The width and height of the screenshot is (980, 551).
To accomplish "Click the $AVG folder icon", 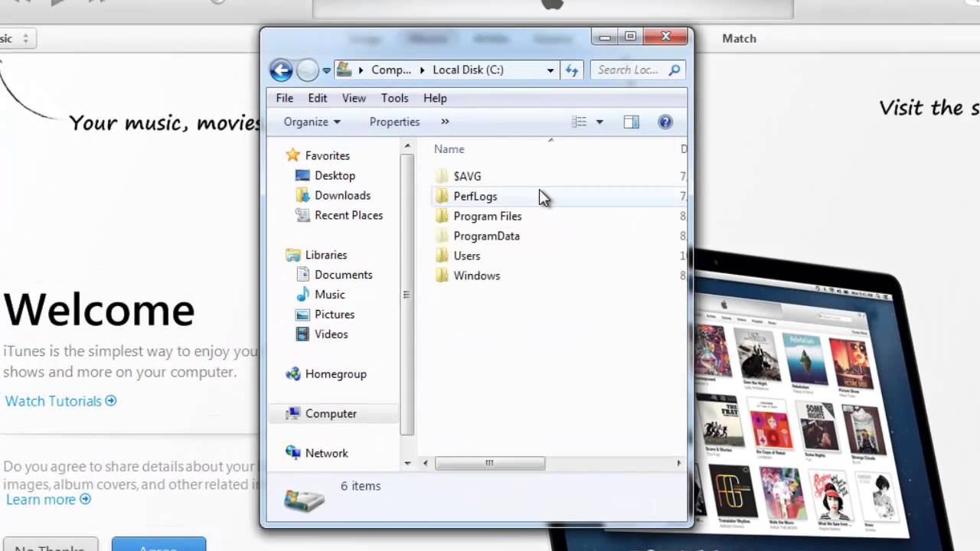I will point(442,176).
